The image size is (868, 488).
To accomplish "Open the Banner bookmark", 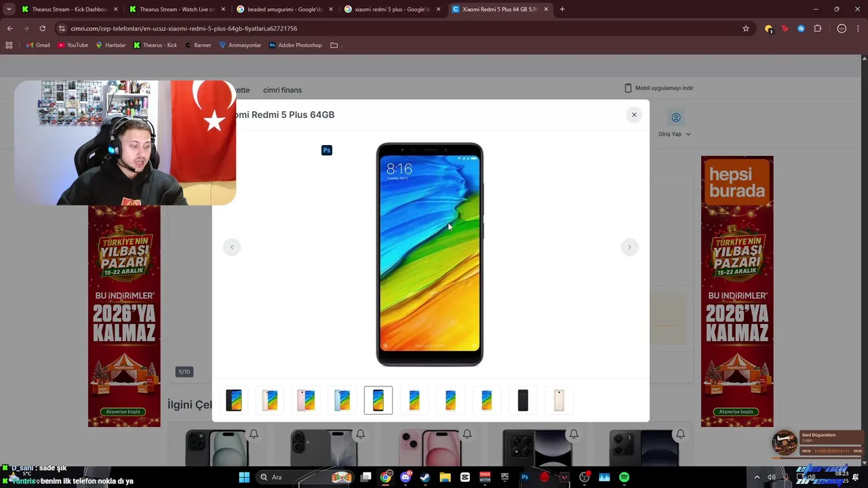I will coord(198,45).
